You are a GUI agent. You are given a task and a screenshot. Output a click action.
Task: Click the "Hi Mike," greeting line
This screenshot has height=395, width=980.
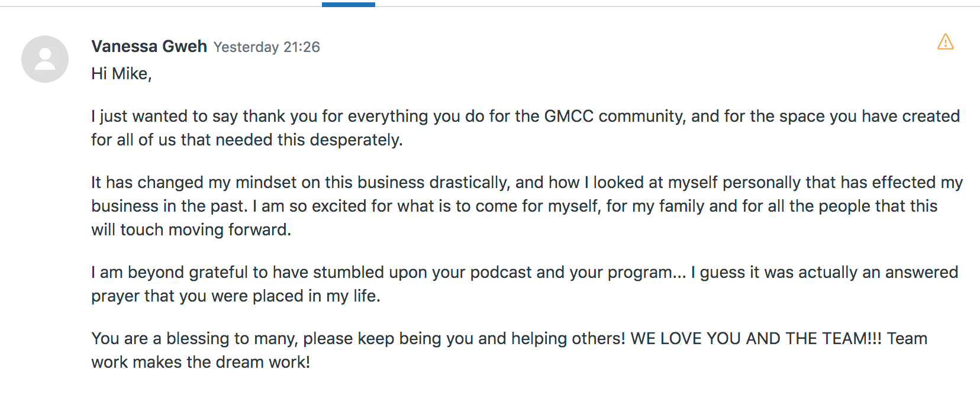pos(121,74)
